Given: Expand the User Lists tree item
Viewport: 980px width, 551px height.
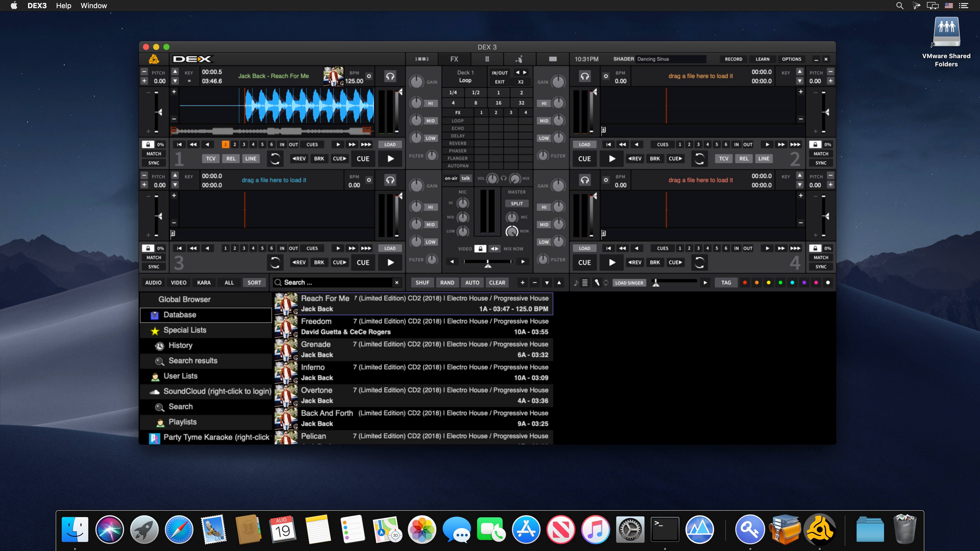Looking at the screenshot, I should tap(180, 376).
